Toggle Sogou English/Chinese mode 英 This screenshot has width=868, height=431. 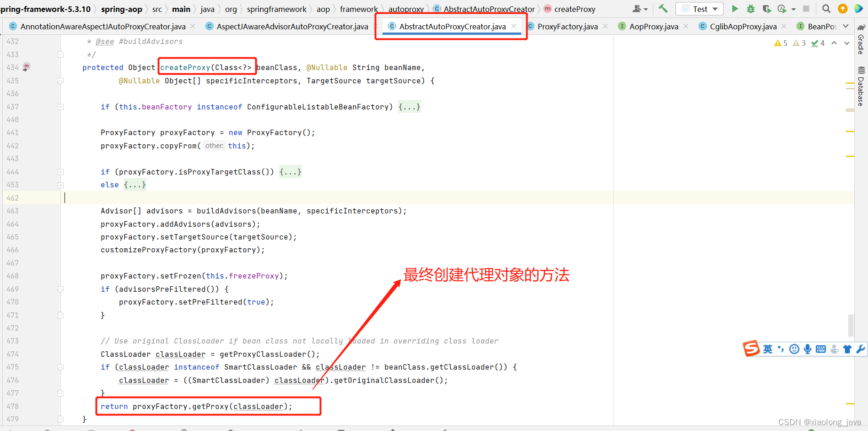pos(768,349)
